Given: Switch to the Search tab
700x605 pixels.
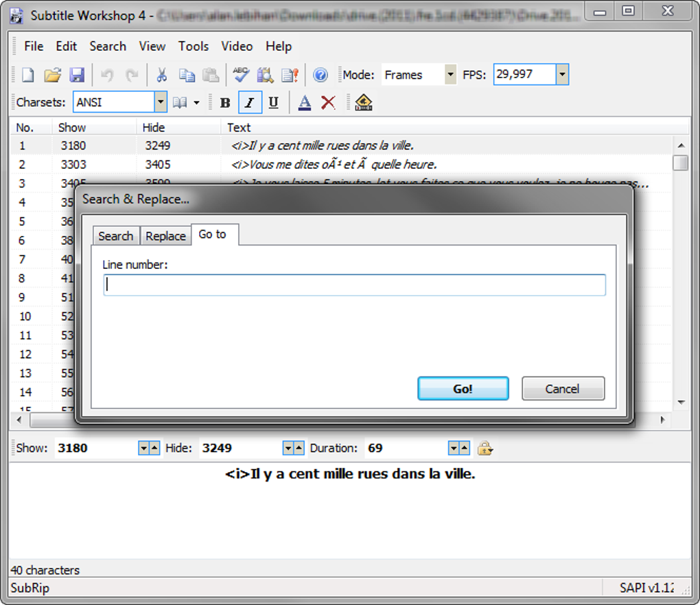Looking at the screenshot, I should click(x=116, y=236).
